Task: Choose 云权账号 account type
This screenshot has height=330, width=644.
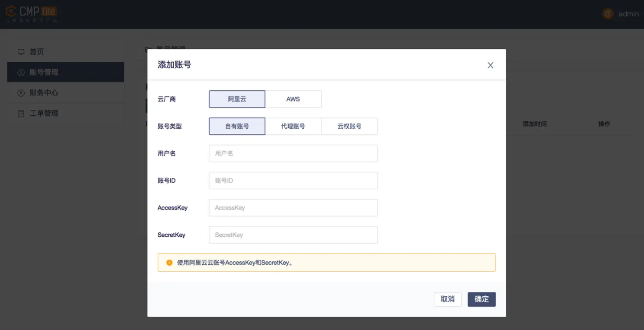Action: click(349, 126)
